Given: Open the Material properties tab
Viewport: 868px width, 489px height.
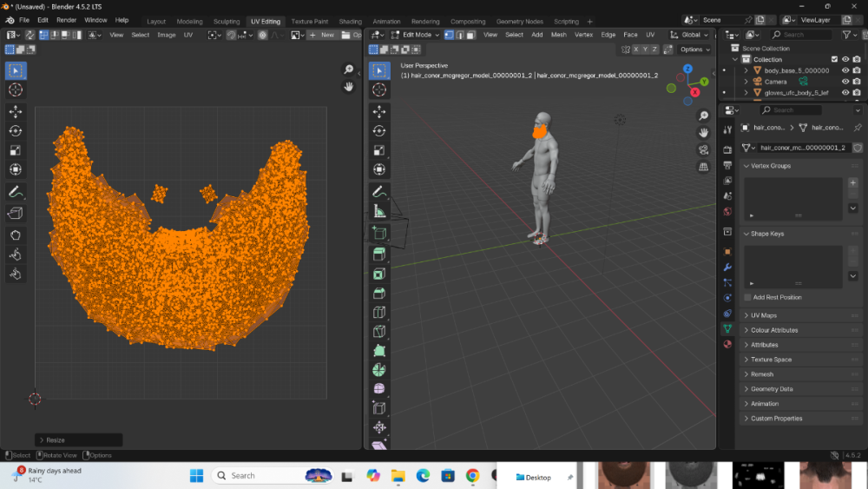Looking at the screenshot, I should (727, 344).
